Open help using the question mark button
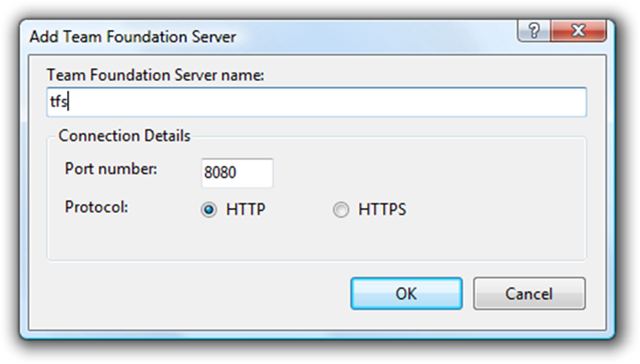Viewport: 640px width, 364px height. tap(534, 31)
